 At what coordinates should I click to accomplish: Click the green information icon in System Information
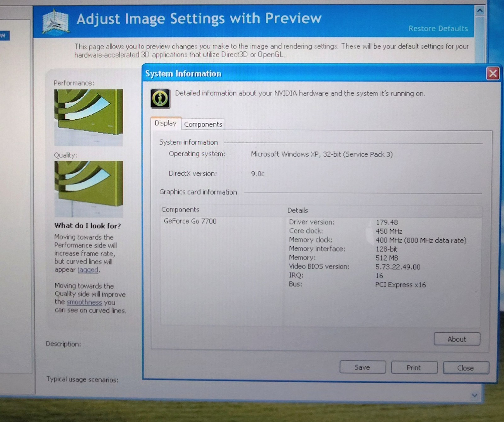click(160, 99)
